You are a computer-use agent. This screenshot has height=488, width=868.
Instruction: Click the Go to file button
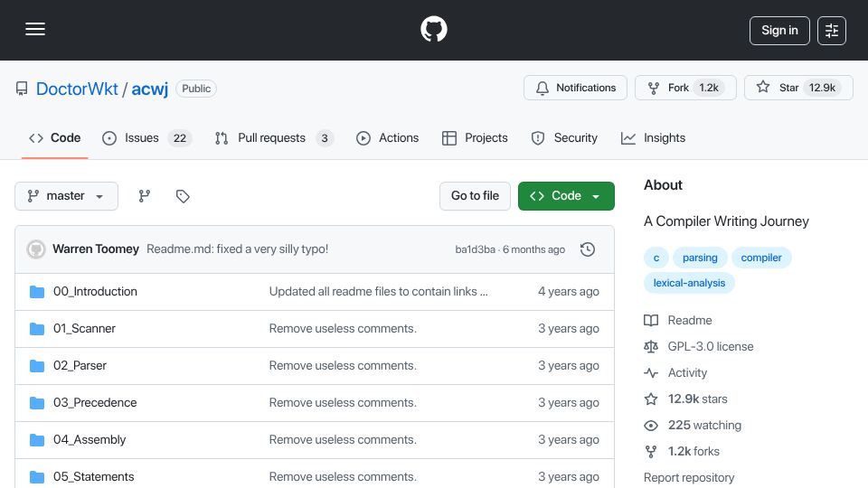(475, 196)
